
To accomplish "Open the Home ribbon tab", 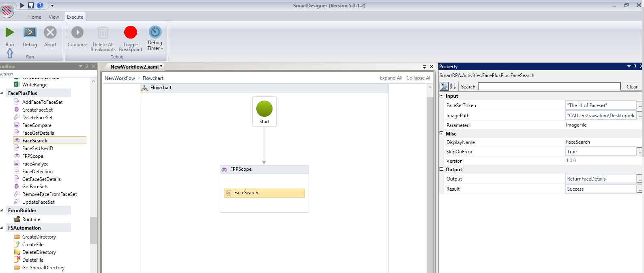I will click(35, 17).
